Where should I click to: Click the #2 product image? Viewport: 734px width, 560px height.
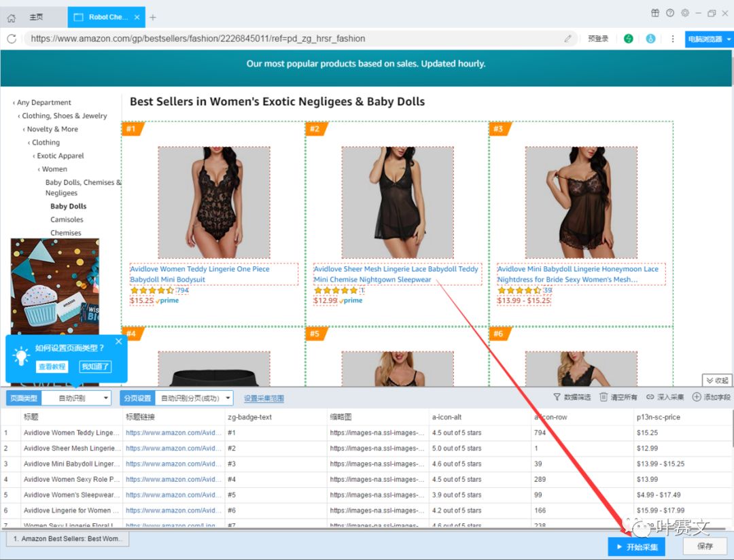pos(398,203)
